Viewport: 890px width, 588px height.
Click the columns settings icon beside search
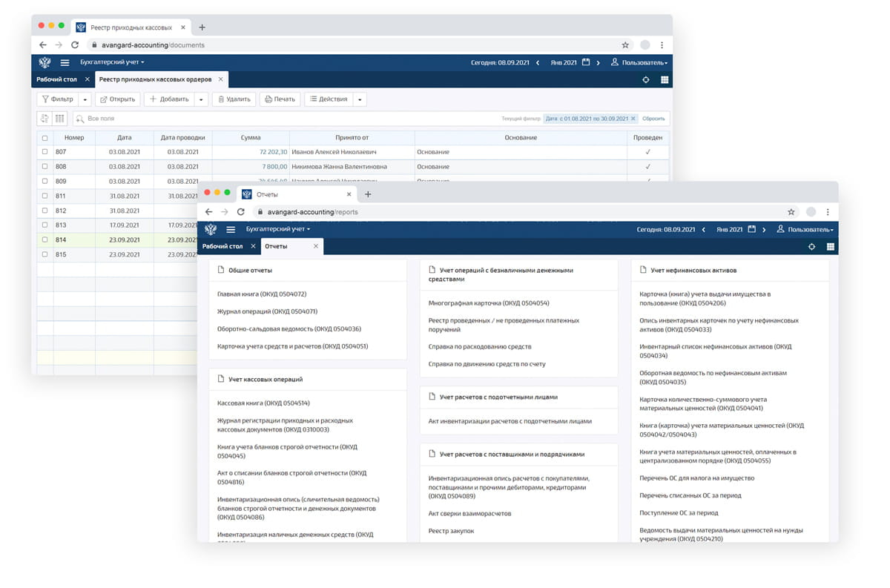click(60, 119)
